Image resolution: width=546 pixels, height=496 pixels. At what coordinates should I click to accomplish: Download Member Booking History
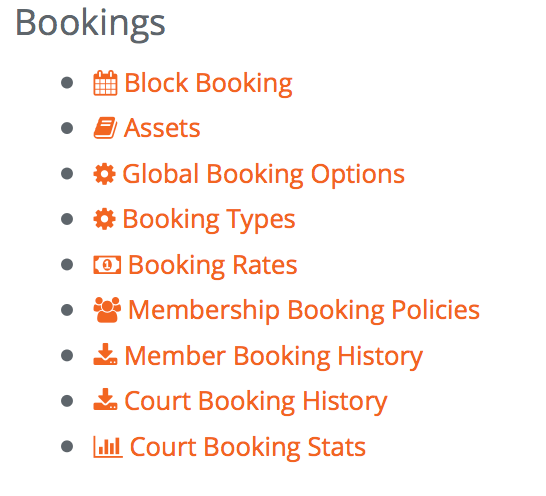(x=274, y=356)
